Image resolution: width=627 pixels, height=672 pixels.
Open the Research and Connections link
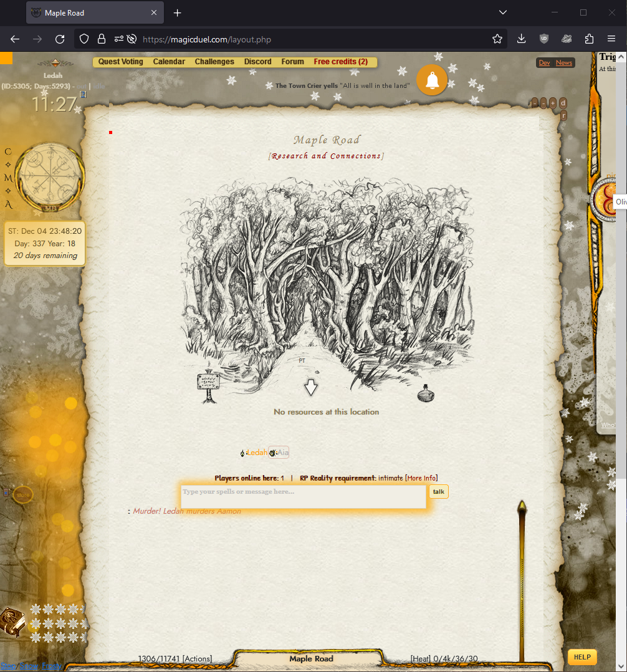tap(326, 156)
